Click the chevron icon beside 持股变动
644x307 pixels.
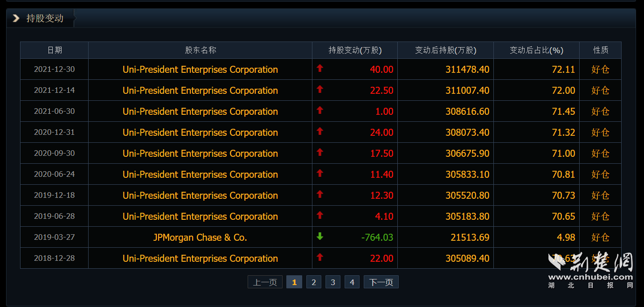(x=16, y=18)
